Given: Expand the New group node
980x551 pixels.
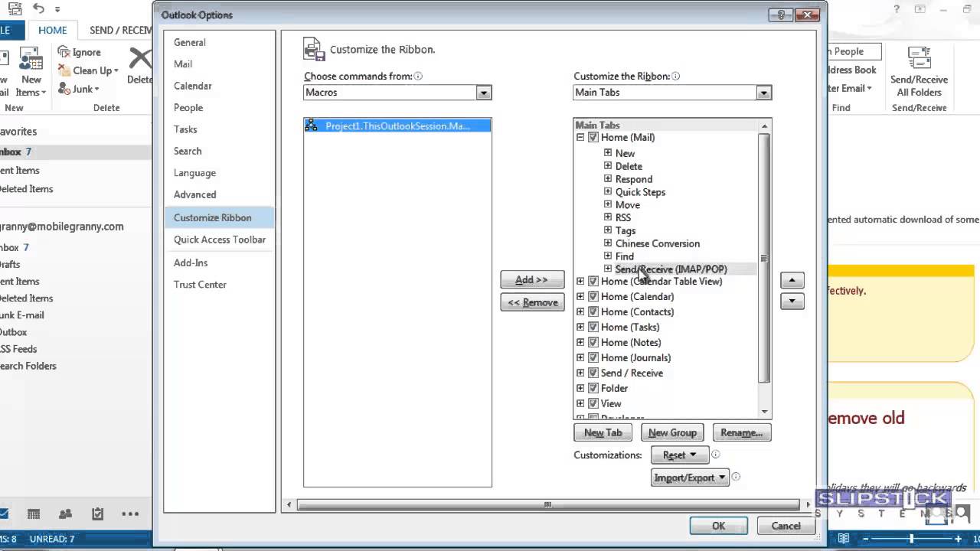Looking at the screenshot, I should (x=608, y=153).
